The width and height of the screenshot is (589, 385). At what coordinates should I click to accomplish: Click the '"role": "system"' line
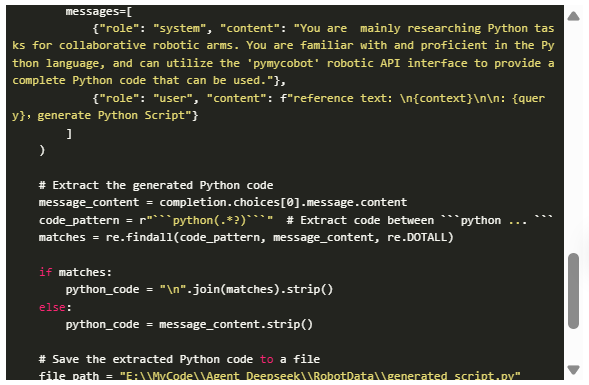(x=323, y=28)
